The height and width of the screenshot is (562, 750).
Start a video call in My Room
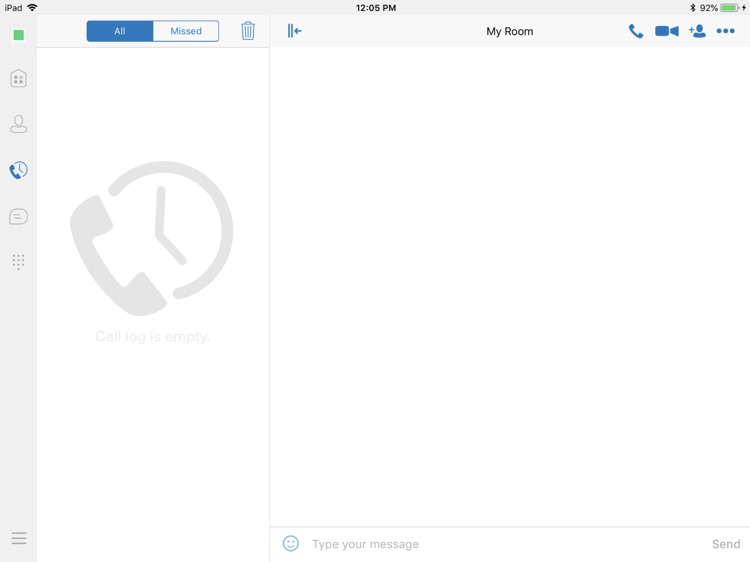[x=667, y=31]
